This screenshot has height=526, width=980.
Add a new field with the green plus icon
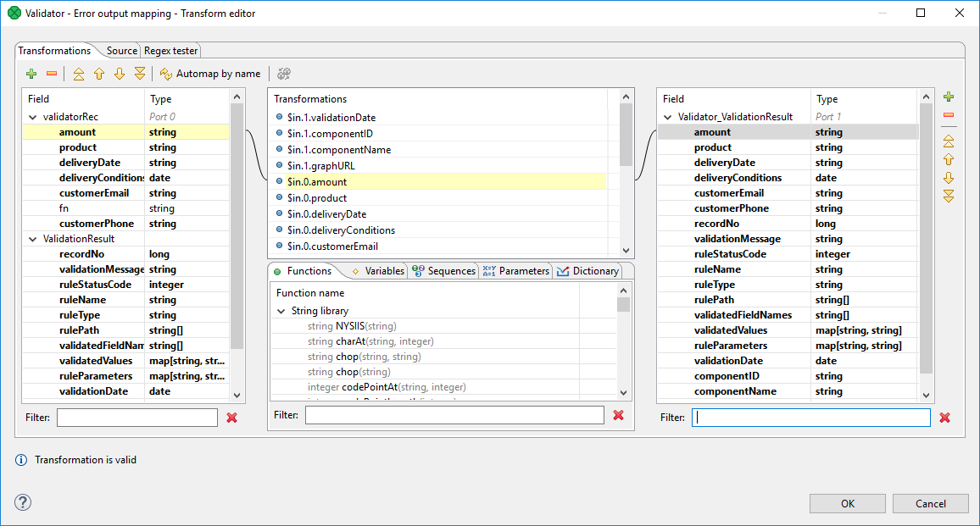[x=32, y=74]
